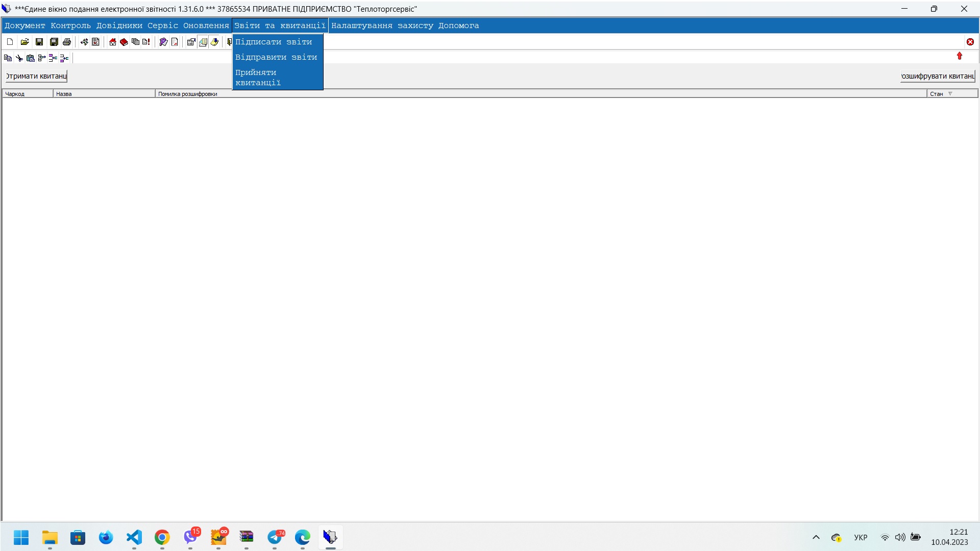Image resolution: width=980 pixels, height=551 pixels.
Task: Choose 'Відправити звіти' from dropdown menu
Action: (x=276, y=57)
